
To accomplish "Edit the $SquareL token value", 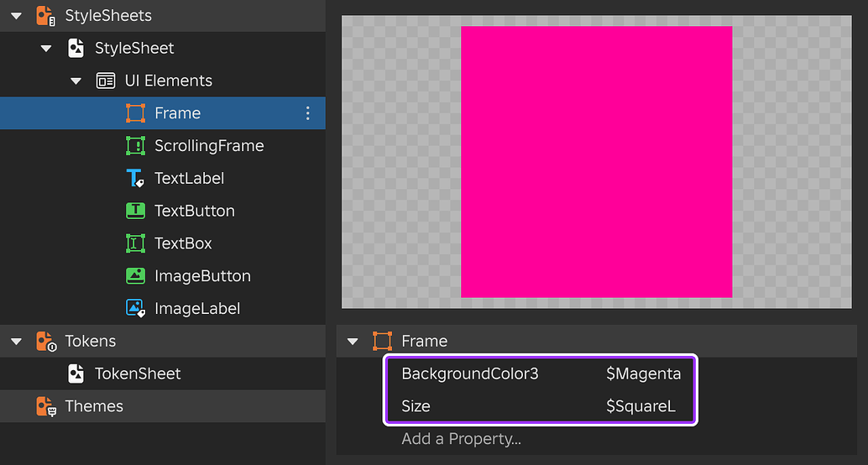I will point(641,406).
